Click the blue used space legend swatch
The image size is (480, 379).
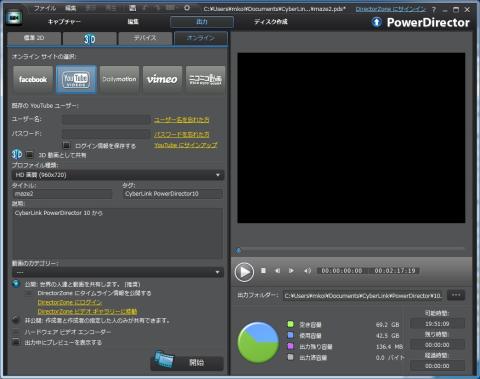click(x=290, y=335)
